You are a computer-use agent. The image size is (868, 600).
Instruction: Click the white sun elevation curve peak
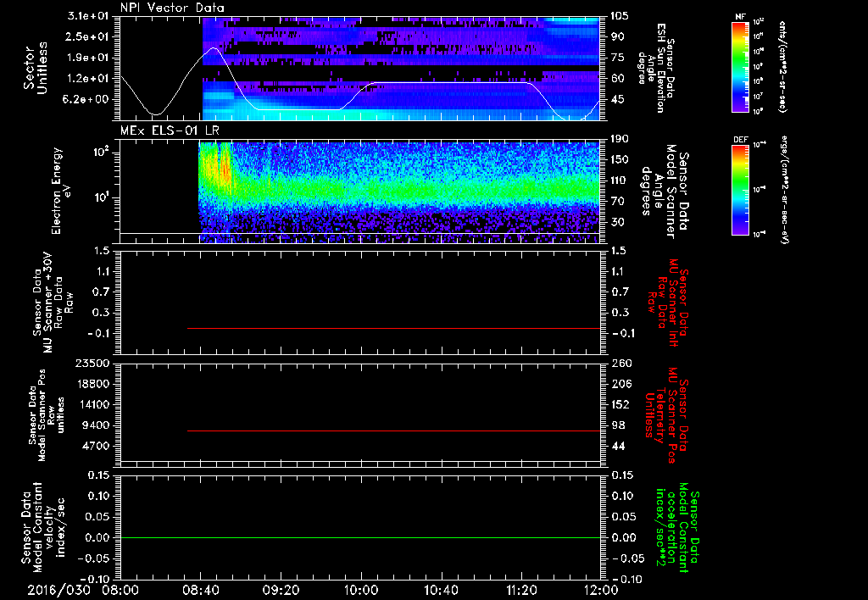coord(214,48)
